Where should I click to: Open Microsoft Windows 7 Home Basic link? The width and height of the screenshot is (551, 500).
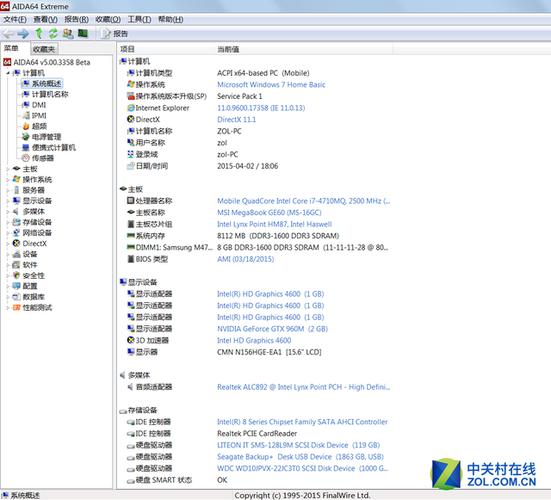271,85
